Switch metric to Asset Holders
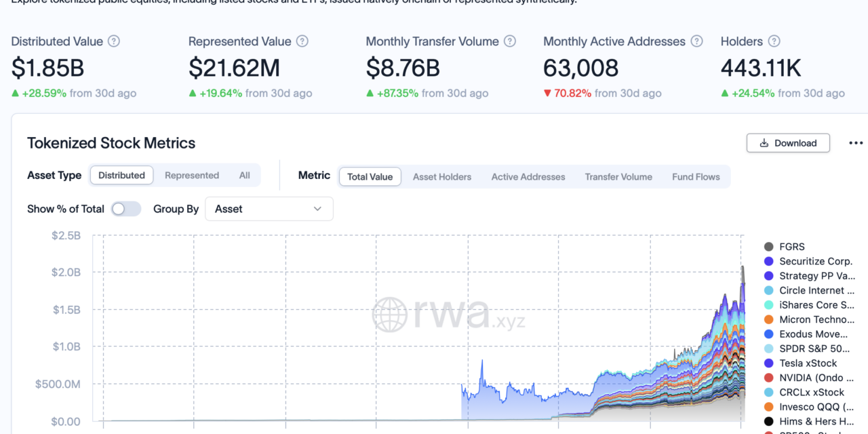Image resolution: width=868 pixels, height=434 pixels. click(x=442, y=176)
